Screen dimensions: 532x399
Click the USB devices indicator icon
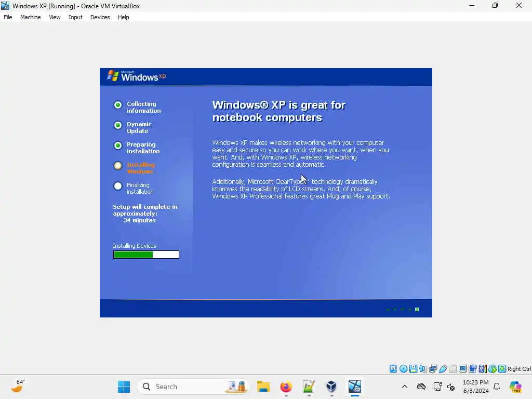tap(443, 369)
